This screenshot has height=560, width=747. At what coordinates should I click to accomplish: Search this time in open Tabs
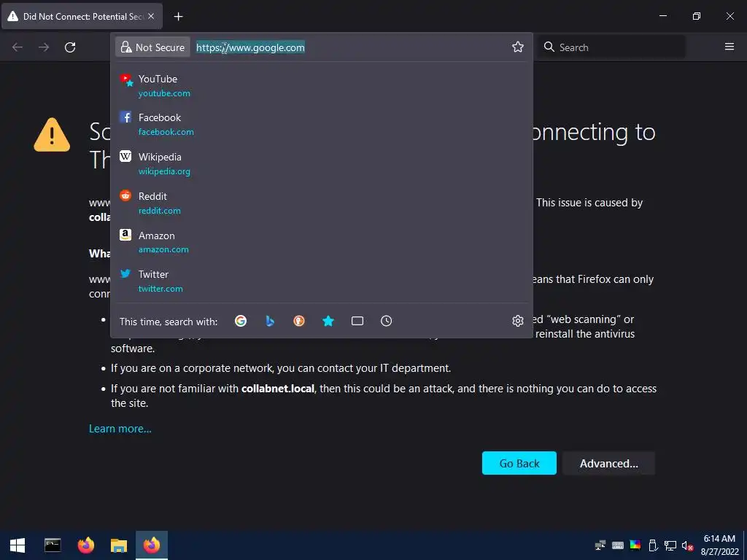pos(357,321)
